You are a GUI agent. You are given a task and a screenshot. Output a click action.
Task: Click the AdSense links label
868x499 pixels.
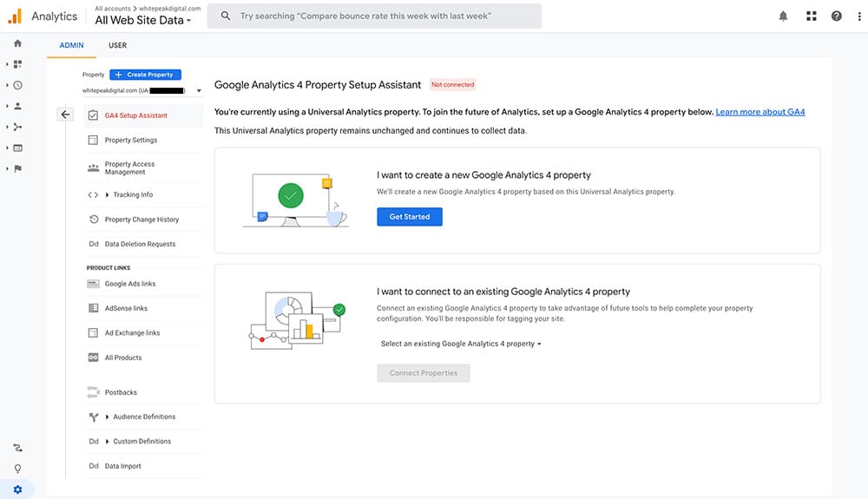click(126, 308)
